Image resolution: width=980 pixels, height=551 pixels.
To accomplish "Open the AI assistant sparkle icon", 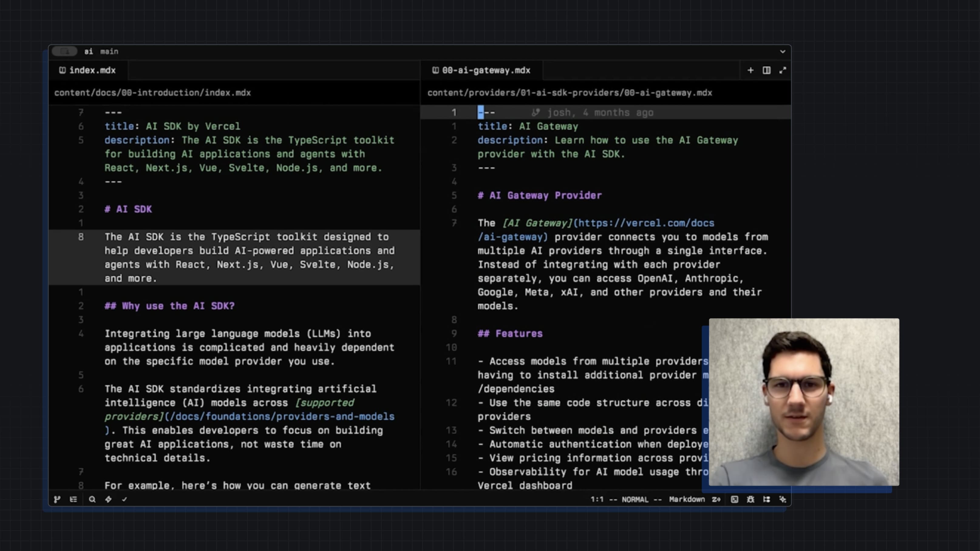I will pyautogui.click(x=783, y=499).
